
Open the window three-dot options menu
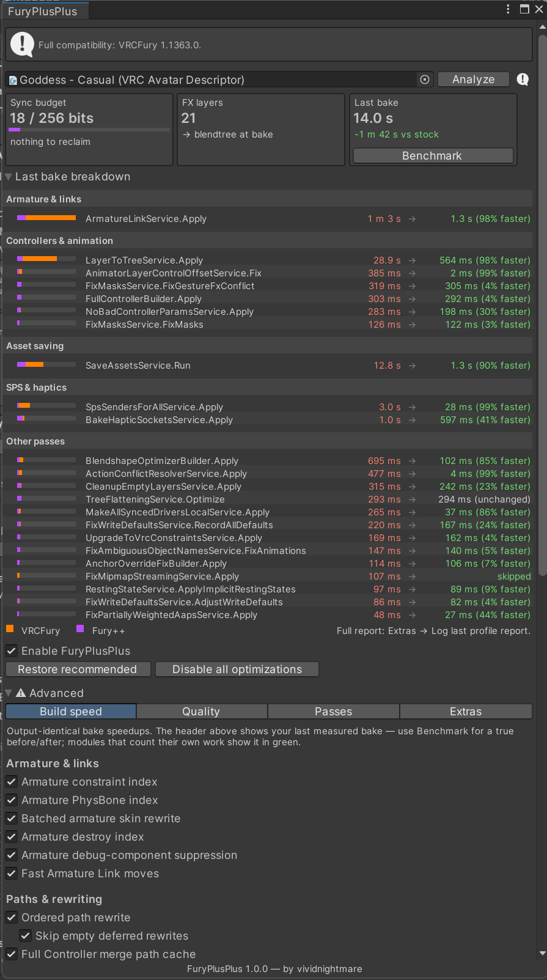tap(508, 9)
